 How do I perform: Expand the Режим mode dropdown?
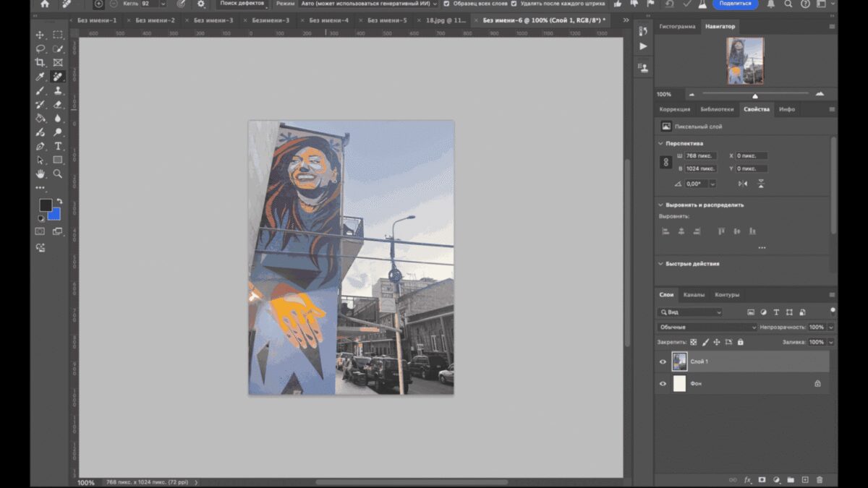coord(369,4)
